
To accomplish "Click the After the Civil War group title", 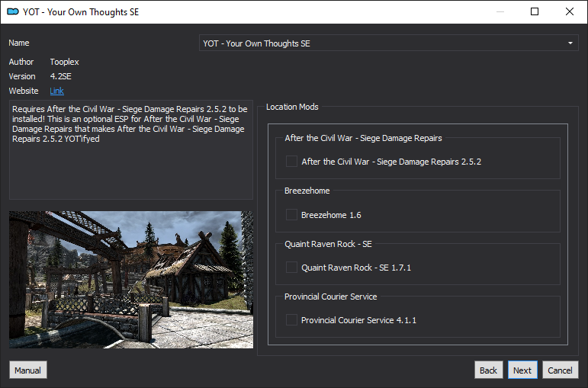I will (x=363, y=138).
